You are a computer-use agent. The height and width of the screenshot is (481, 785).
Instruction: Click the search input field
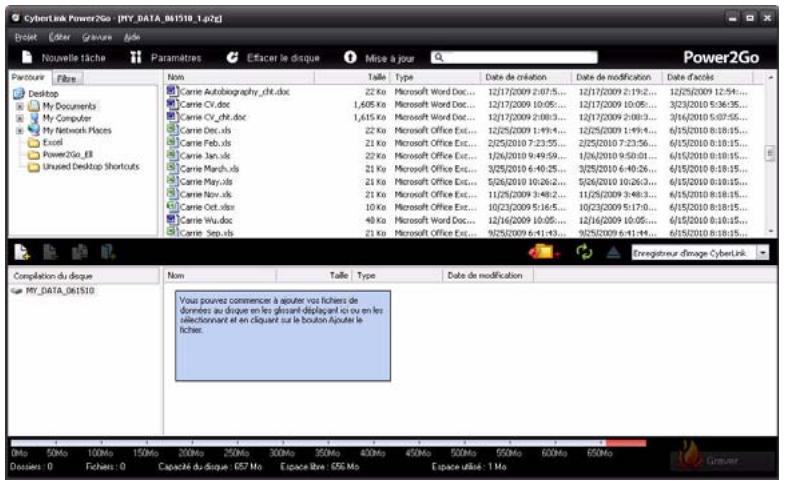(514, 58)
